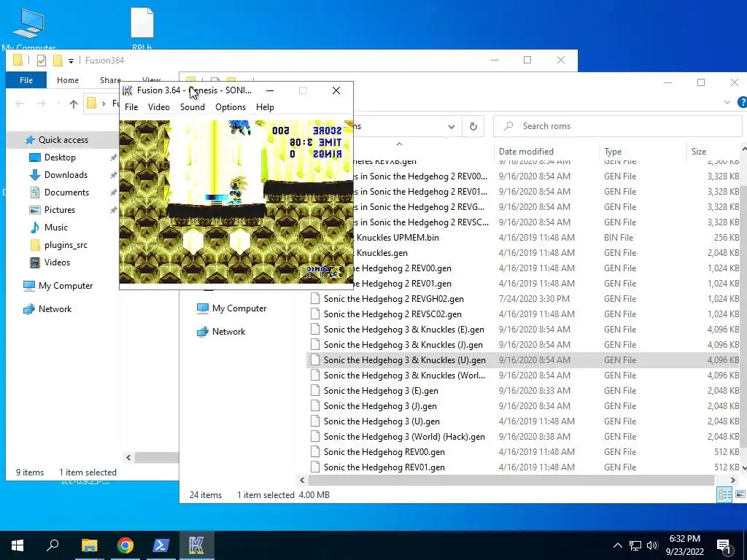Screen dimensions: 747x560
Task: Select the Knuckles UPMEM.bin file
Action: point(398,238)
